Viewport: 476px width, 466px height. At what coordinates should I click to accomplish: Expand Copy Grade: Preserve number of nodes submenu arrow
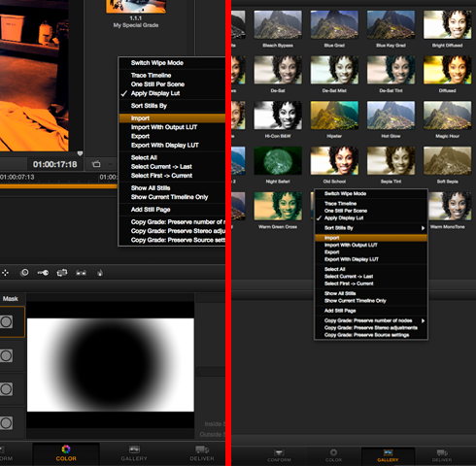(x=423, y=320)
